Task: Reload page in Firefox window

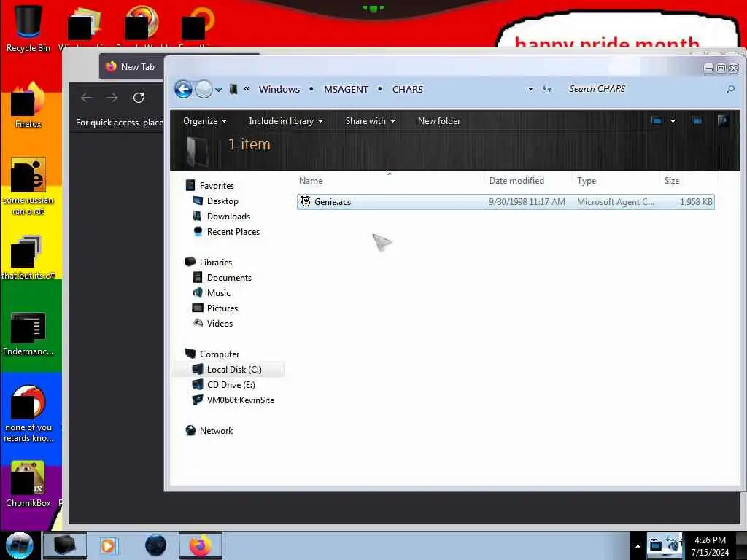Action: (x=139, y=98)
